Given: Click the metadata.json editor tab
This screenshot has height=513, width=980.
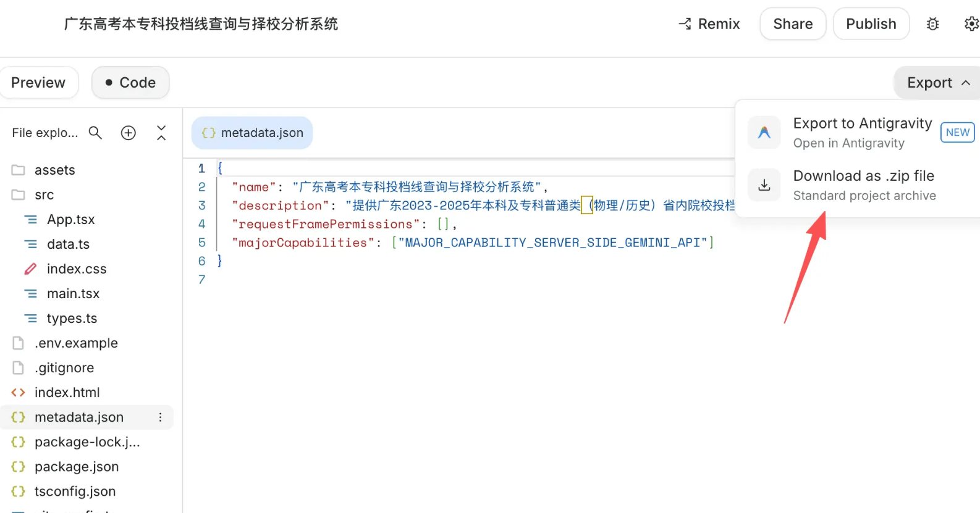Looking at the screenshot, I should pyautogui.click(x=252, y=133).
